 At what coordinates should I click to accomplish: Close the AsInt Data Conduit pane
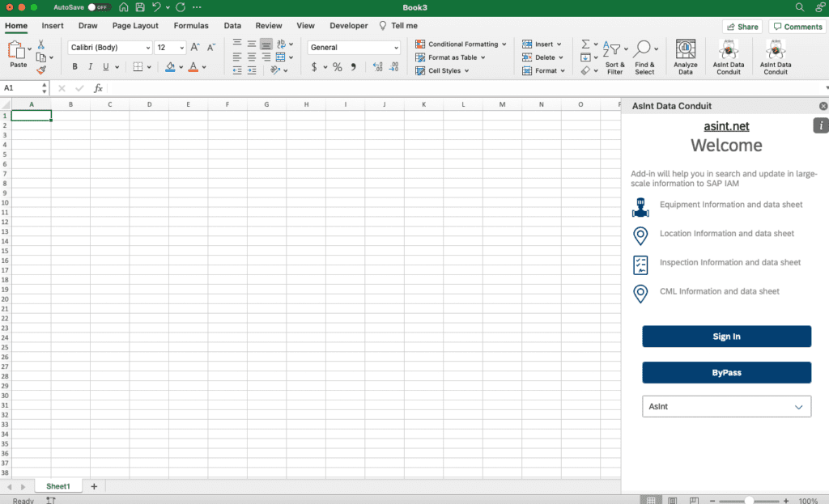(823, 106)
